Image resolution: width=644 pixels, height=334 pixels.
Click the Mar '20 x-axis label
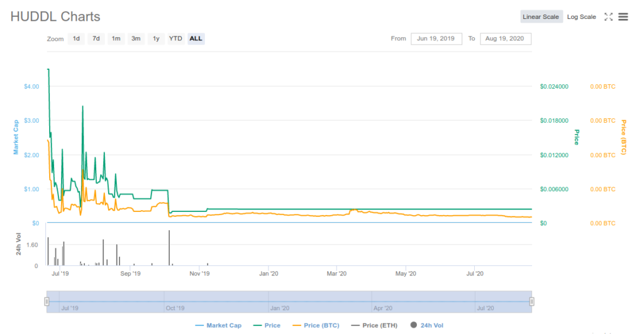tap(336, 273)
